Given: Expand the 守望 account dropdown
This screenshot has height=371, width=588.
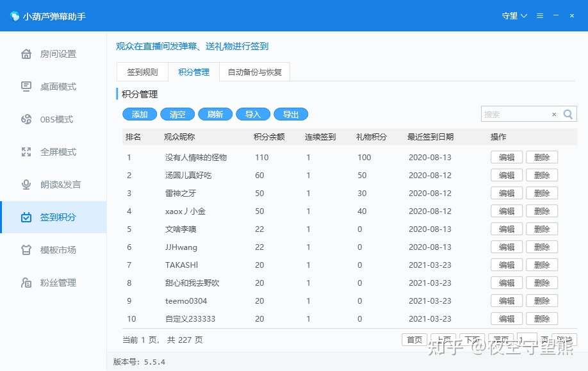Looking at the screenshot, I should tap(514, 16).
